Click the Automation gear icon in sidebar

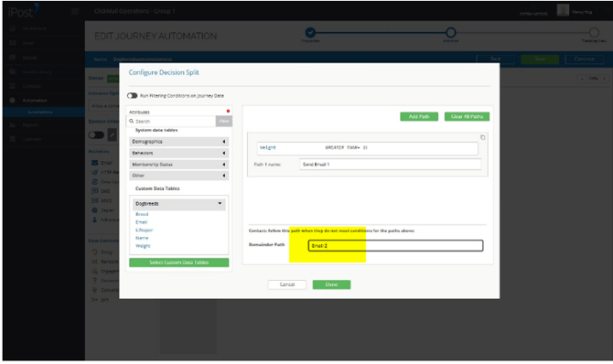13,101
